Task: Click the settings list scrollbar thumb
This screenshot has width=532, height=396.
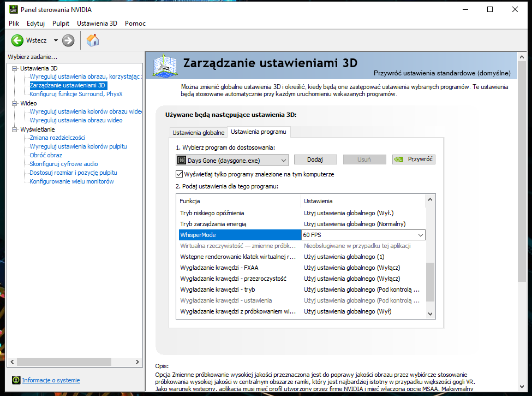Action: point(430,282)
